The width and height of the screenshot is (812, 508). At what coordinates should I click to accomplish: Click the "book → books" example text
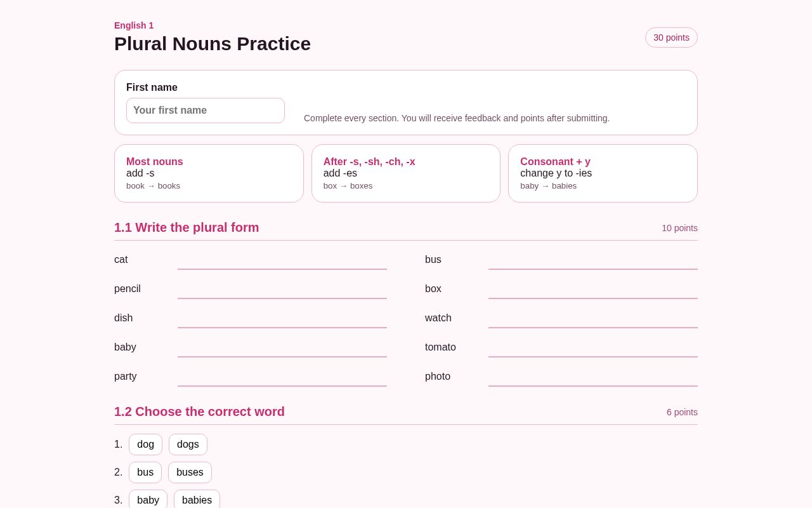coord(153,186)
